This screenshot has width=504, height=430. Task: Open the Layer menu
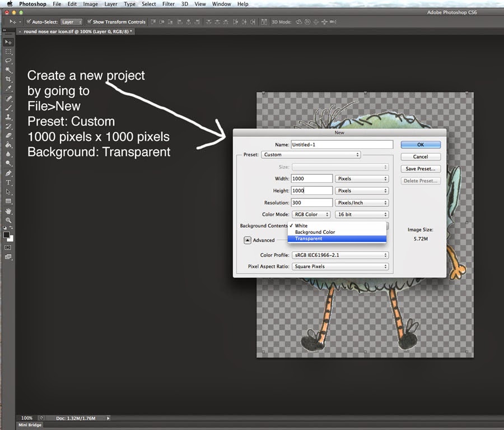point(110,4)
